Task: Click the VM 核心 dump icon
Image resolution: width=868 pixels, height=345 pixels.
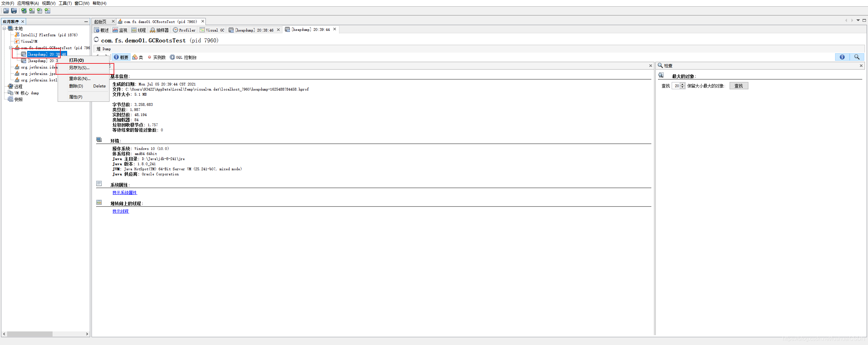Action: [11, 93]
